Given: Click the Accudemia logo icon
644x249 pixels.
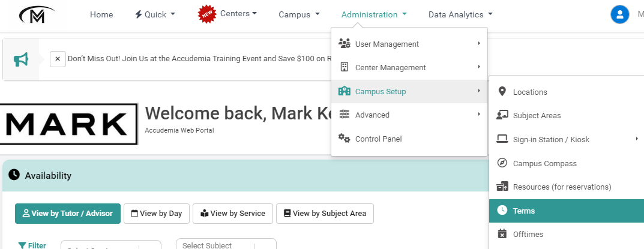Looking at the screenshot, I should [36, 14].
